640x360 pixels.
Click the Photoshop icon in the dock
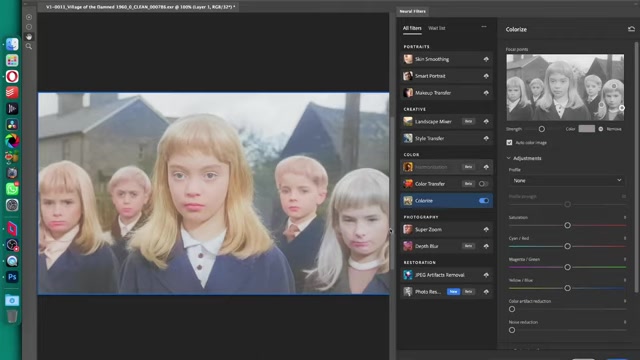click(12, 277)
